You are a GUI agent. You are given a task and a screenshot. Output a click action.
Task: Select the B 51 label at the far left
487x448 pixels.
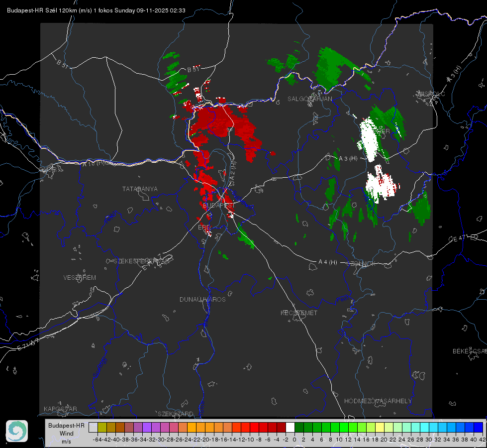coord(62,64)
